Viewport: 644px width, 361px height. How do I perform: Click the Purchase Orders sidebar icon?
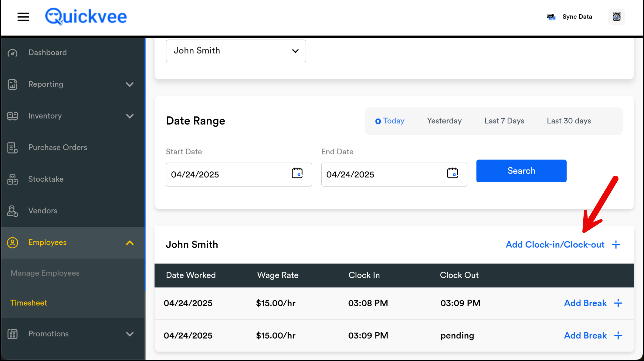(12, 148)
